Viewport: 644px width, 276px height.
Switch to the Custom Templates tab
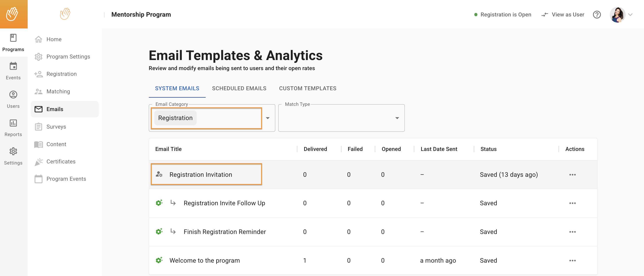click(308, 88)
